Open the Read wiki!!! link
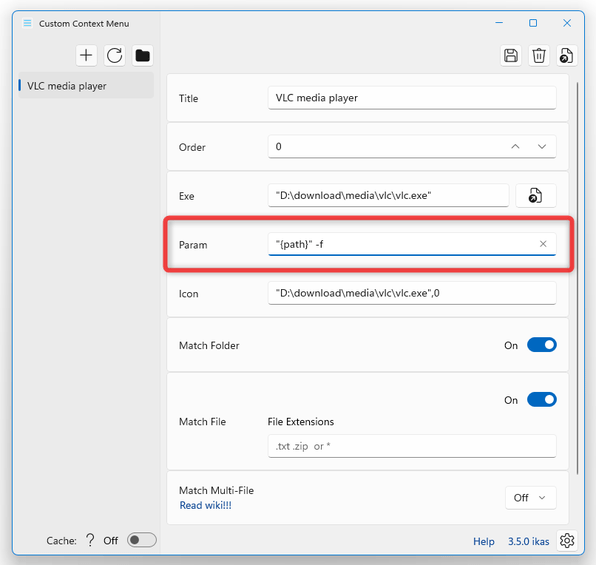The height and width of the screenshot is (565, 596). click(205, 505)
